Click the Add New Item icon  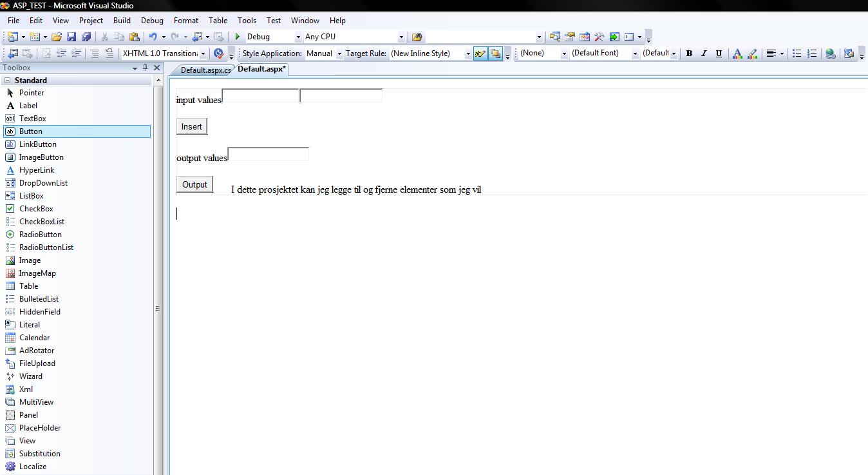(x=35, y=37)
